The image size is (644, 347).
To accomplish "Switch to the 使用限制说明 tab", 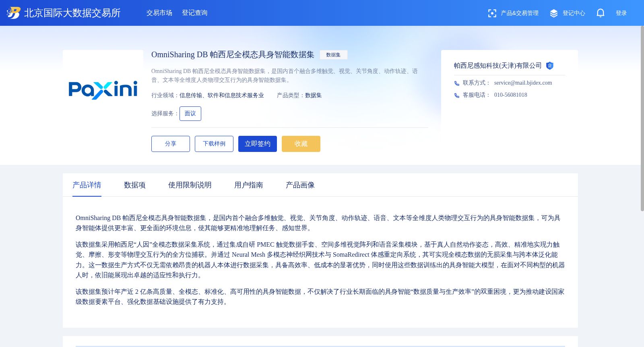I will pyautogui.click(x=190, y=185).
